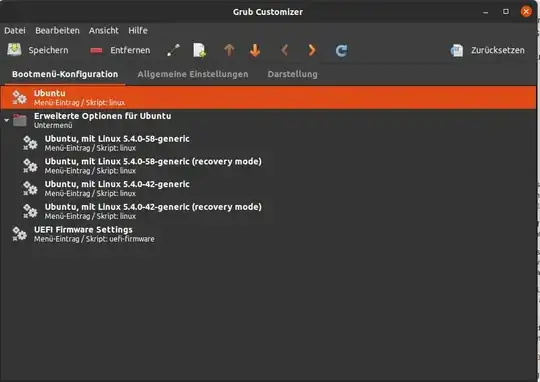Image resolution: width=540 pixels, height=382 pixels.
Task: Click the Speichern button label
Action: (48, 50)
